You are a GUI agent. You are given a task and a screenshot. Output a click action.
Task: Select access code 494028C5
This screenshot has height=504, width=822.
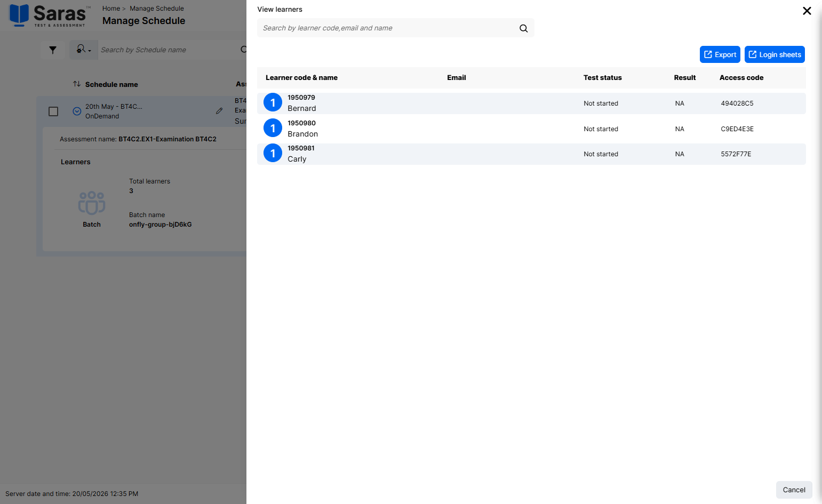click(737, 103)
